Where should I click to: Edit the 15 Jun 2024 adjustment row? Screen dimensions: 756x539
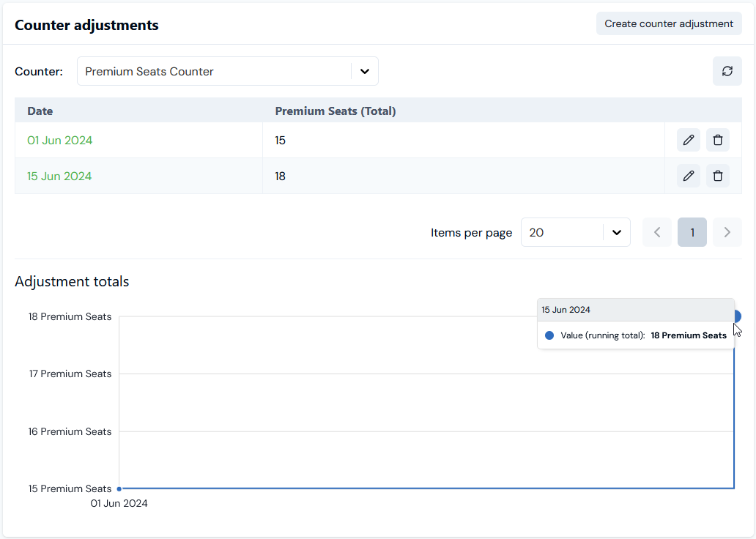click(x=688, y=176)
